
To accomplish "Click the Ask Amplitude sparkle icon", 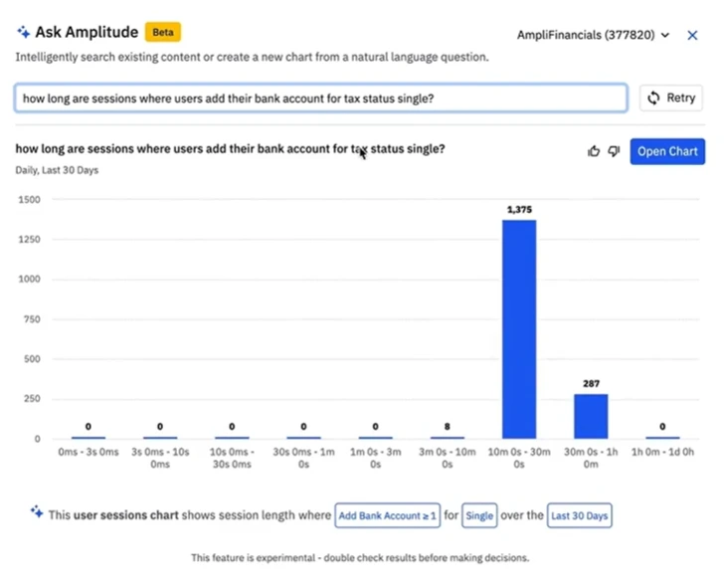I will click(x=24, y=32).
